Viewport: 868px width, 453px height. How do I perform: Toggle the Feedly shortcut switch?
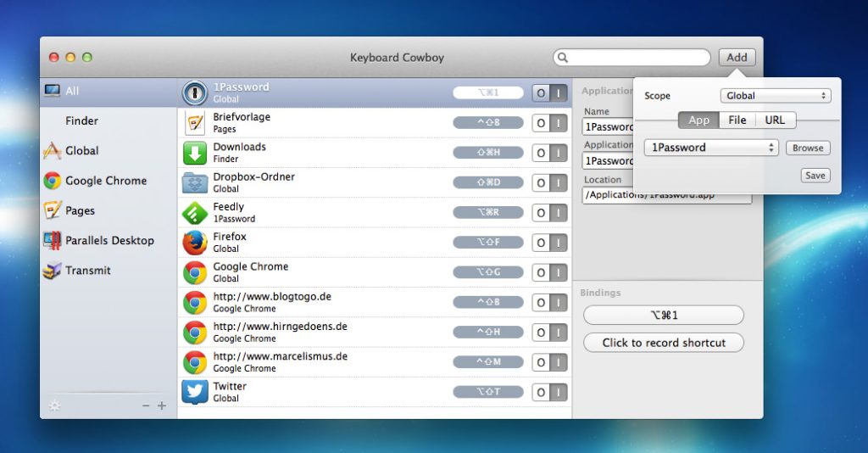pos(549,213)
